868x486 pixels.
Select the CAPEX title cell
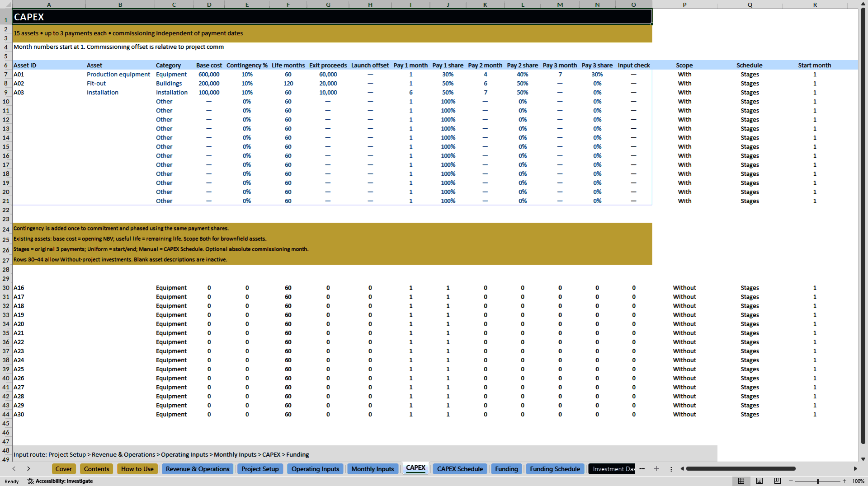(332, 17)
